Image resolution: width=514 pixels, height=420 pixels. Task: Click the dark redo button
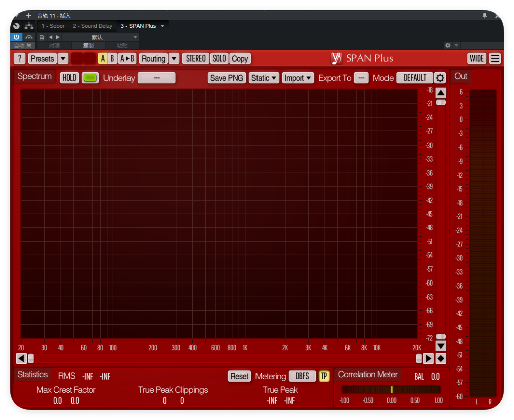tap(89, 59)
